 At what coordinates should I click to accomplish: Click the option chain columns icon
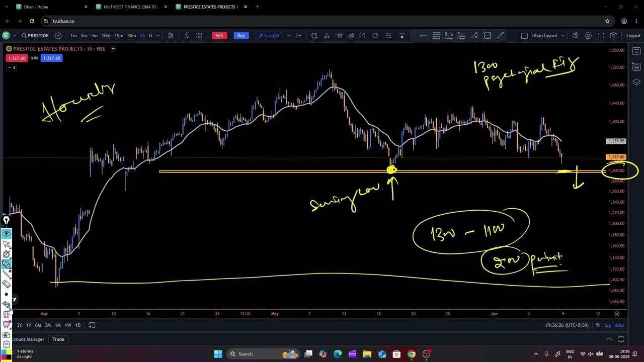click(327, 36)
